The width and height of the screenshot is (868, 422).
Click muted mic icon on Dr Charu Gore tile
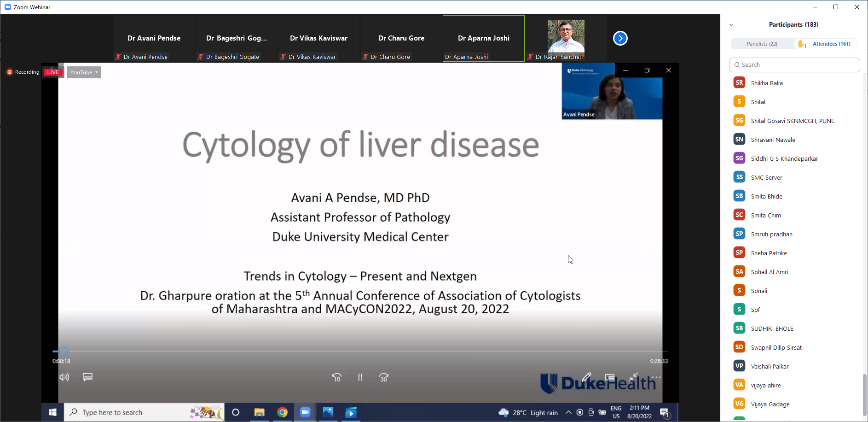[365, 57]
